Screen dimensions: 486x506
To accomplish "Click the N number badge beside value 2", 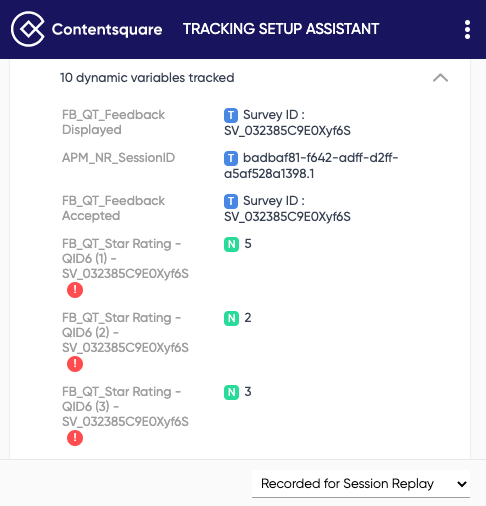I will [x=231, y=318].
